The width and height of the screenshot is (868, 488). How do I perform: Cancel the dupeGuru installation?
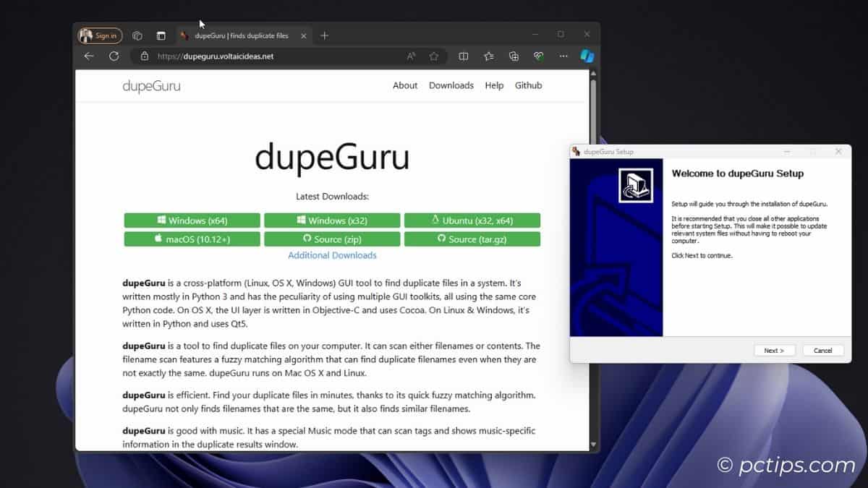pos(823,350)
